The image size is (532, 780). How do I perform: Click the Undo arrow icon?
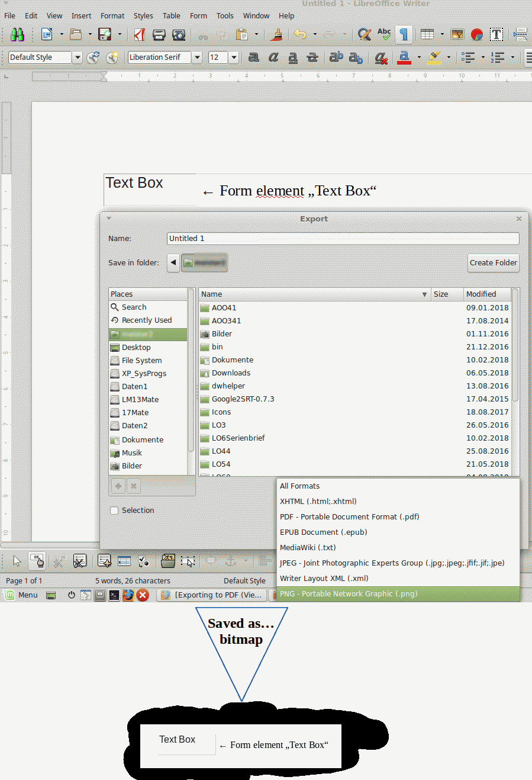click(x=301, y=35)
